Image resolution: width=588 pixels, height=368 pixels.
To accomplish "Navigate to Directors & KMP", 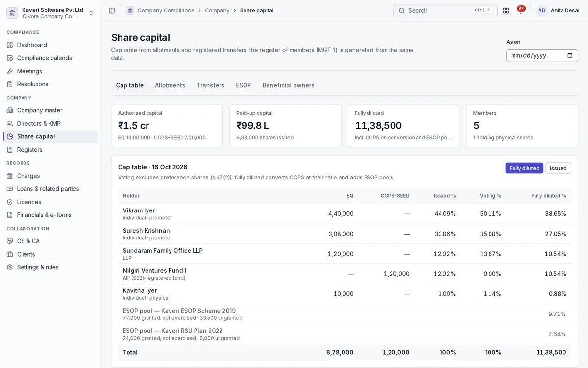I will coord(50,124).
